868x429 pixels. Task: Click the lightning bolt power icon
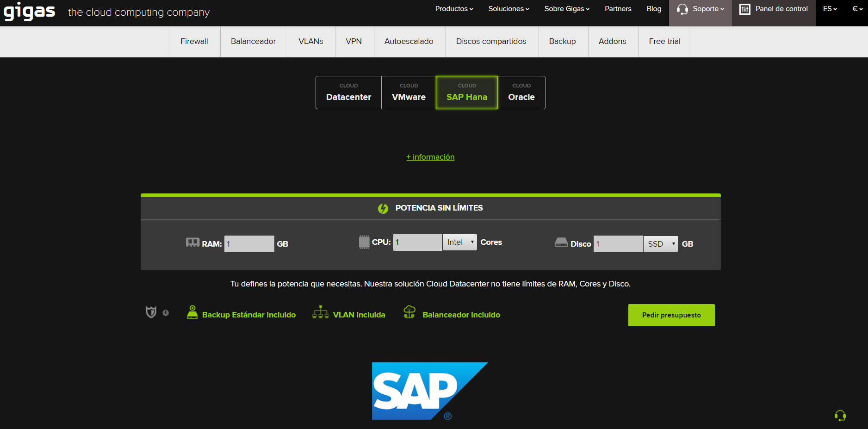click(383, 208)
